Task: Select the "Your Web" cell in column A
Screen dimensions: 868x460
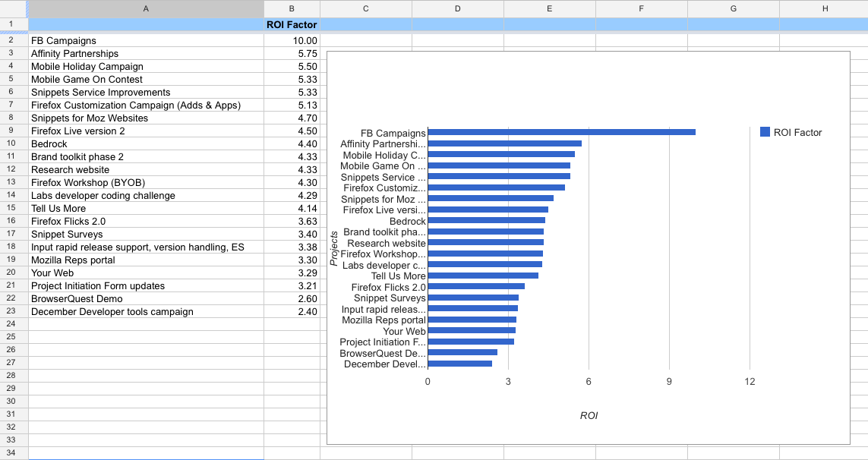Action: tap(146, 273)
